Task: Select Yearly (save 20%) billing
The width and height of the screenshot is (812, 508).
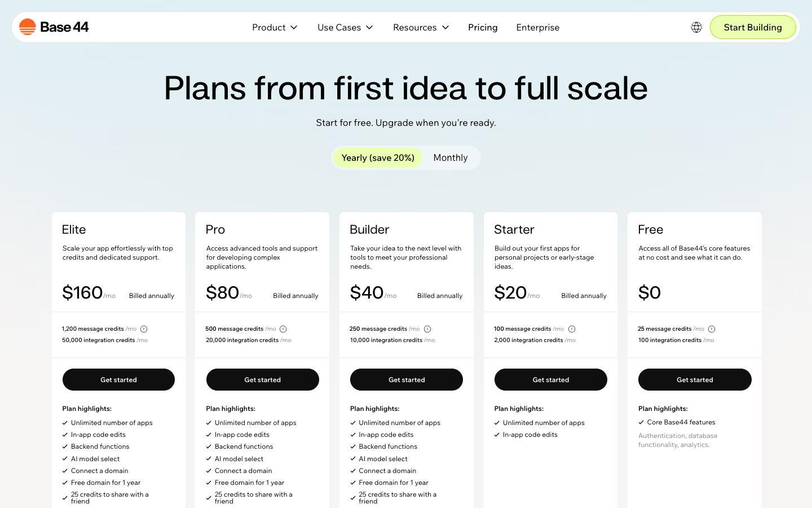Action: (x=378, y=157)
